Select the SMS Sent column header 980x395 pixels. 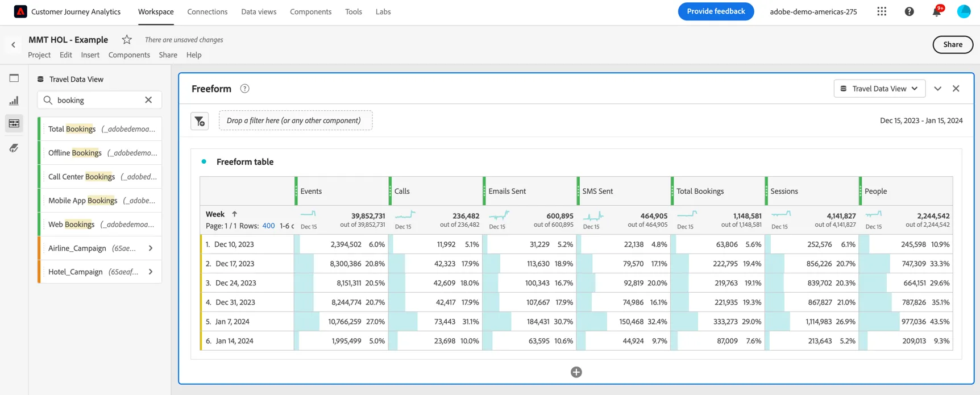point(624,191)
